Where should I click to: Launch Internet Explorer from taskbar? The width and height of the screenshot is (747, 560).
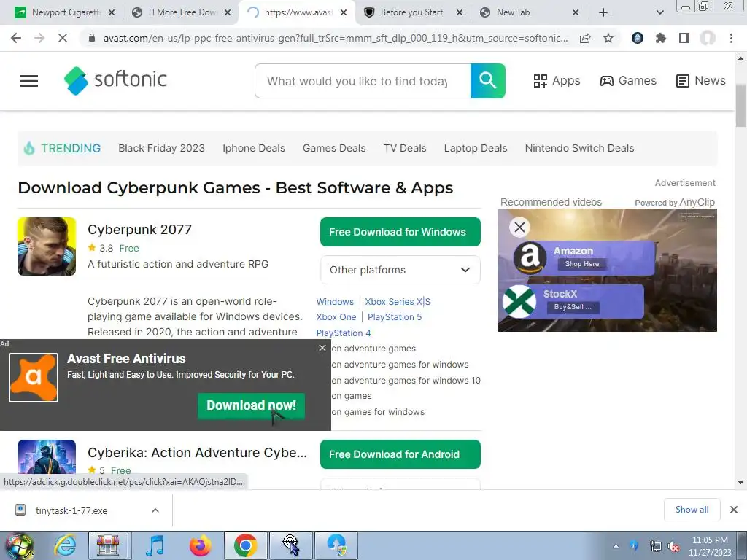[x=65, y=545]
